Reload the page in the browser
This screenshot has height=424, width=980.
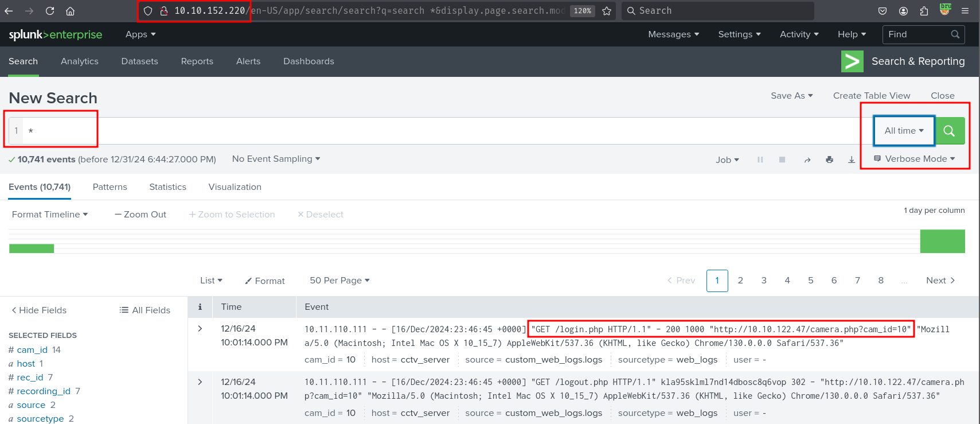pos(50,11)
